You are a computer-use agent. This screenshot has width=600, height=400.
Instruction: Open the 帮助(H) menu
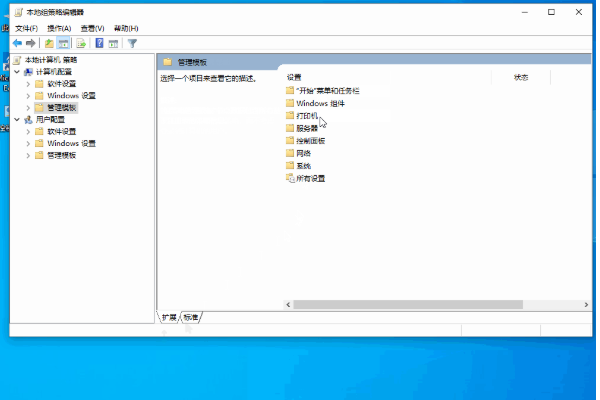click(126, 29)
